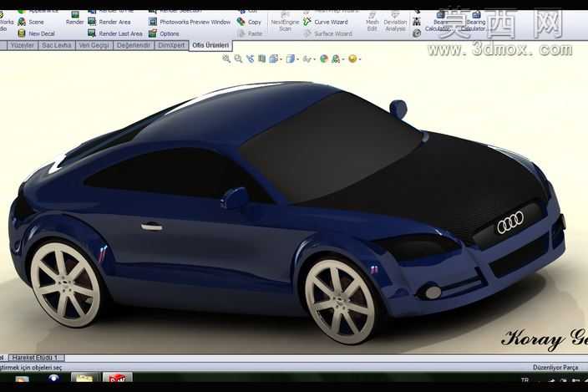This screenshot has width=588, height=392.
Task: Click the Section View icon
Action: (261, 59)
